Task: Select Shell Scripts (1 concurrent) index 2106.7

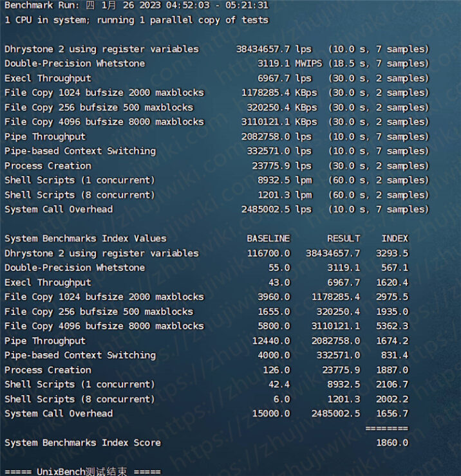Action: pos(392,384)
